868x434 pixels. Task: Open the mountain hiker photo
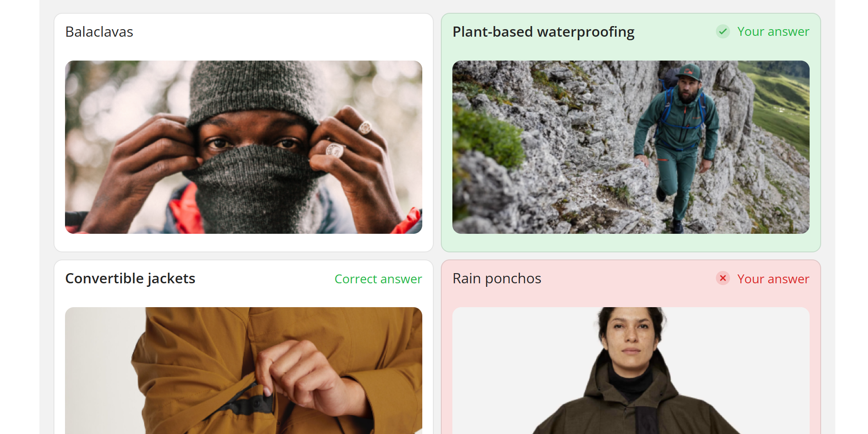click(x=631, y=147)
